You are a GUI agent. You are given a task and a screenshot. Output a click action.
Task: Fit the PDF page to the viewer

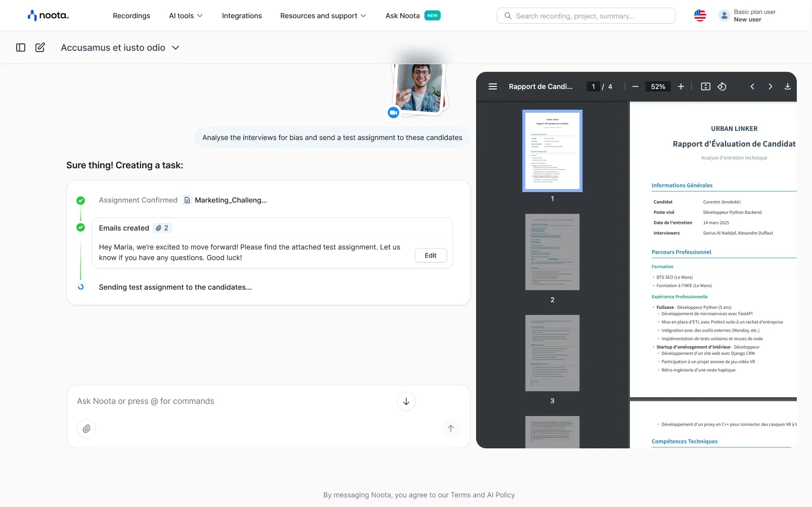tap(705, 86)
